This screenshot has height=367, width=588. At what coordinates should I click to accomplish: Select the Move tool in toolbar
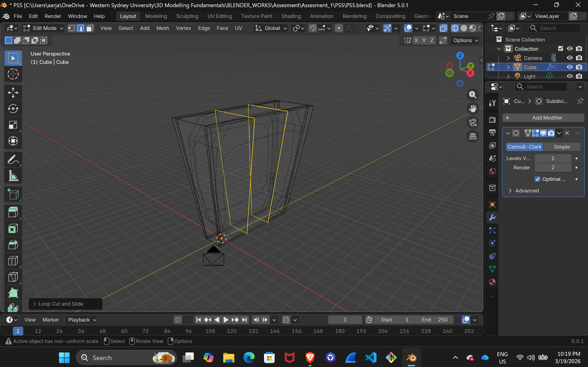point(13,92)
